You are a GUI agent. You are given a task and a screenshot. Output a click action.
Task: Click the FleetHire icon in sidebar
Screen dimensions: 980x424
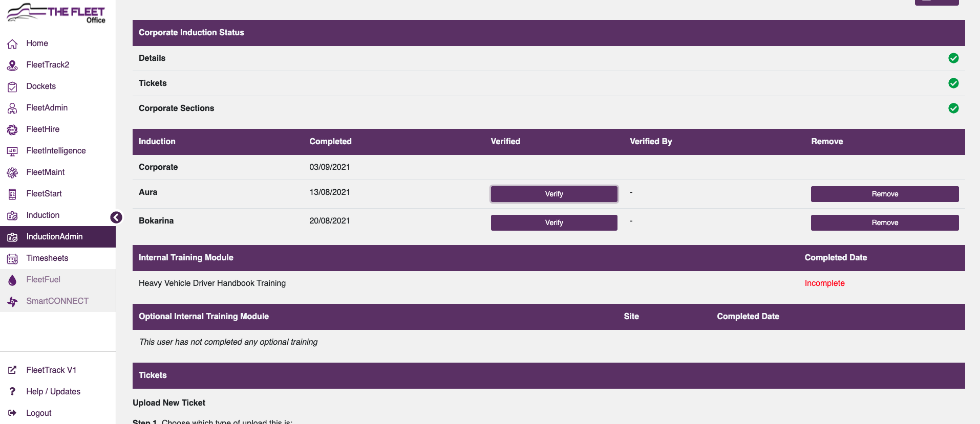pos(12,130)
